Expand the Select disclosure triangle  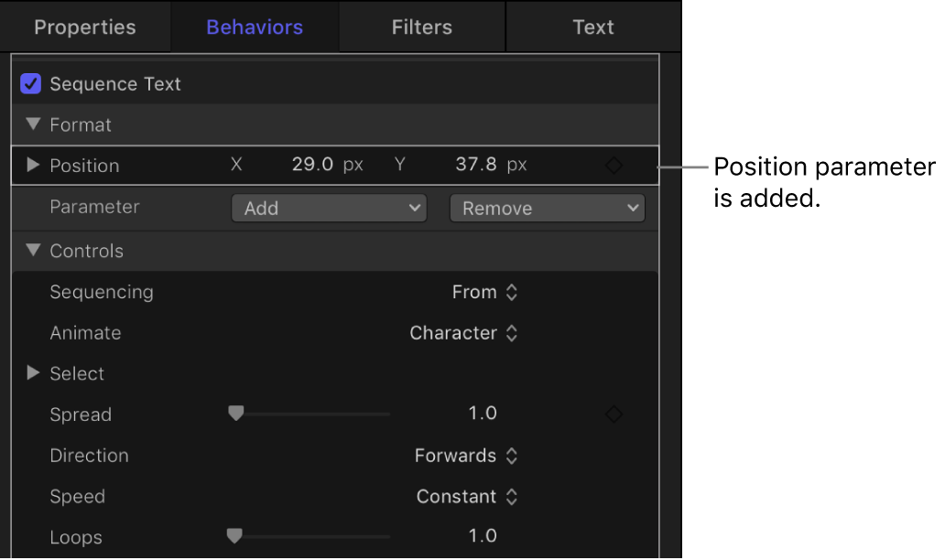tap(32, 373)
